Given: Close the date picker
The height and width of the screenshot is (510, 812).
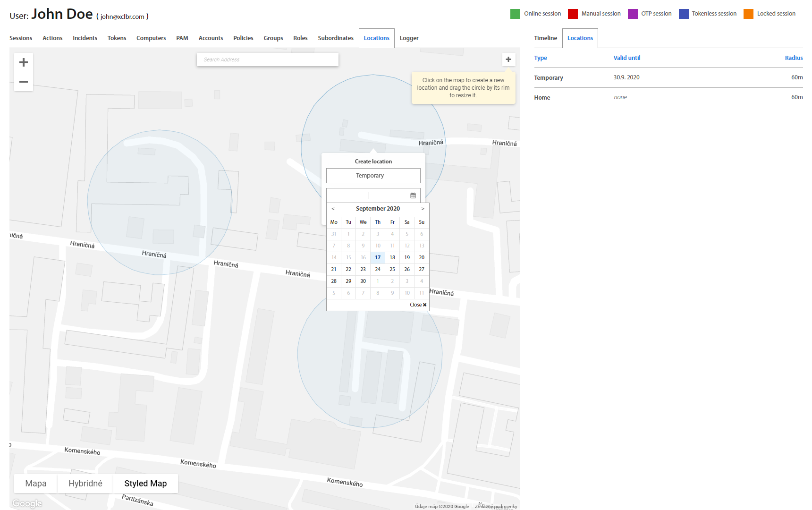Looking at the screenshot, I should point(418,305).
